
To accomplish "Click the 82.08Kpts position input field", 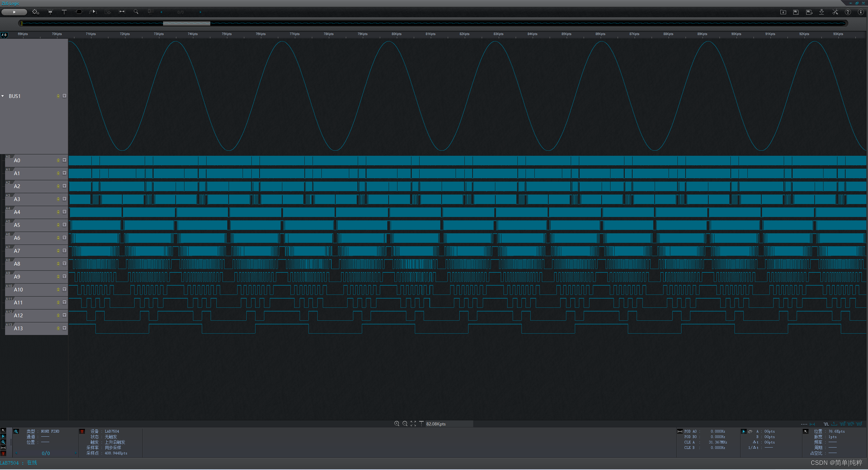I will coord(448,424).
